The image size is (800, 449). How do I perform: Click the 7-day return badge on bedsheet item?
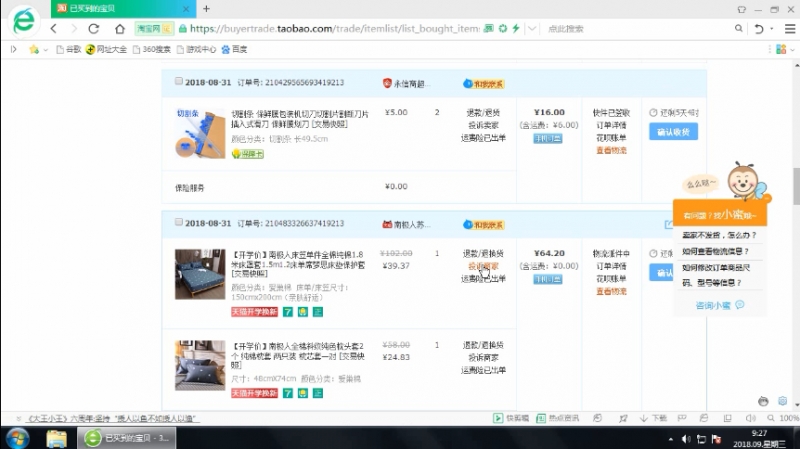pos(288,312)
